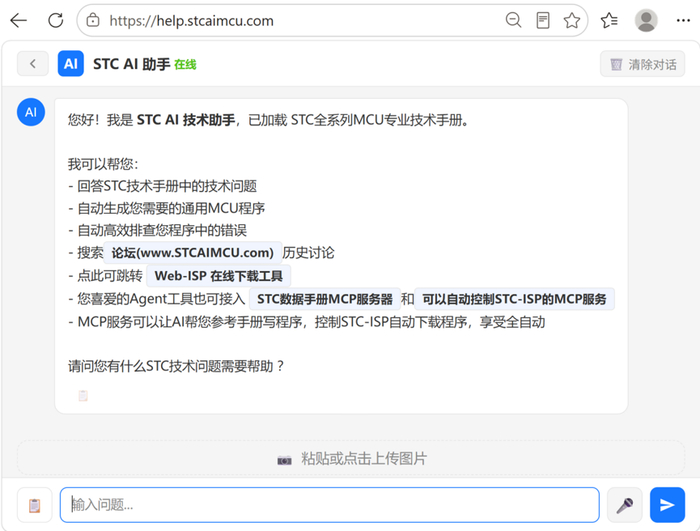Click the STC AI 助手 title
700x531 pixels.
pos(132,64)
